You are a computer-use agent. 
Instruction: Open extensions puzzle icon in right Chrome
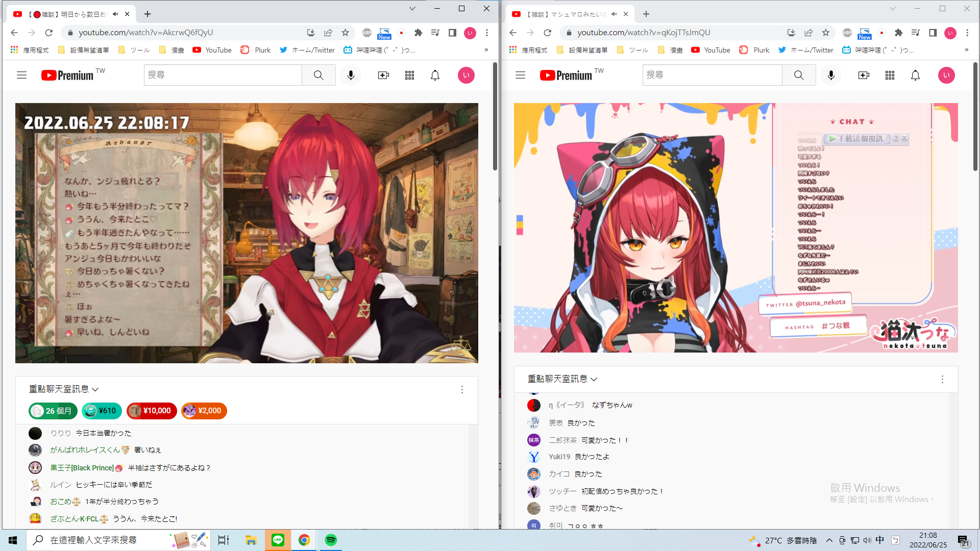pos(899,33)
